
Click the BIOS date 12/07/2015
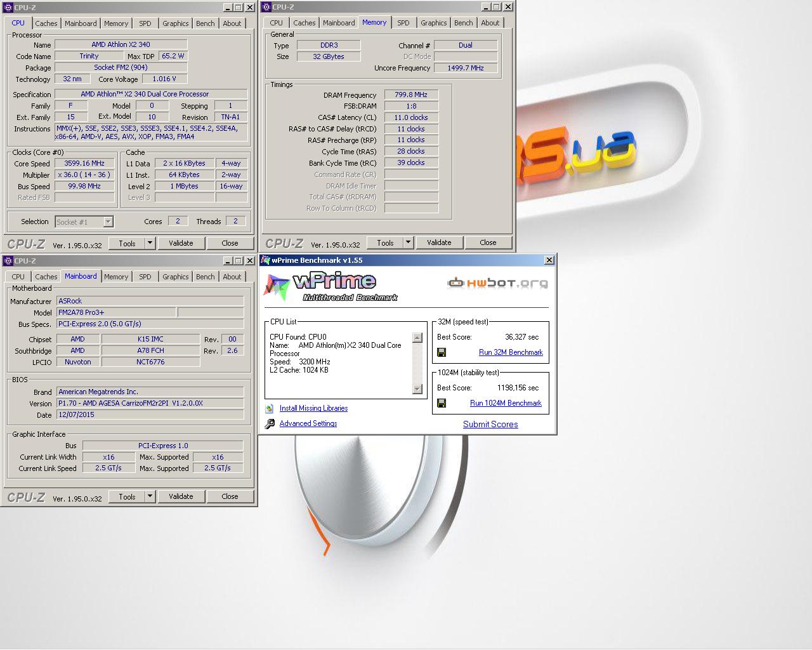(x=150, y=415)
